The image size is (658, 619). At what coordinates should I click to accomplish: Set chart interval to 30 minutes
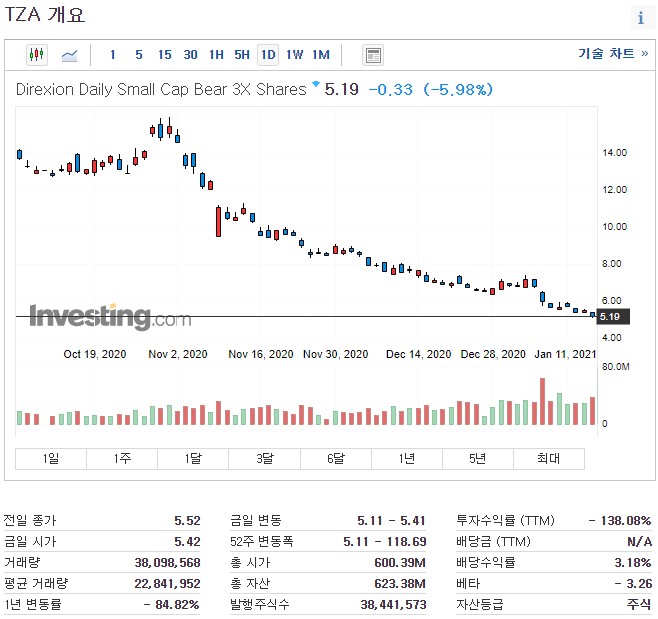coord(191,55)
